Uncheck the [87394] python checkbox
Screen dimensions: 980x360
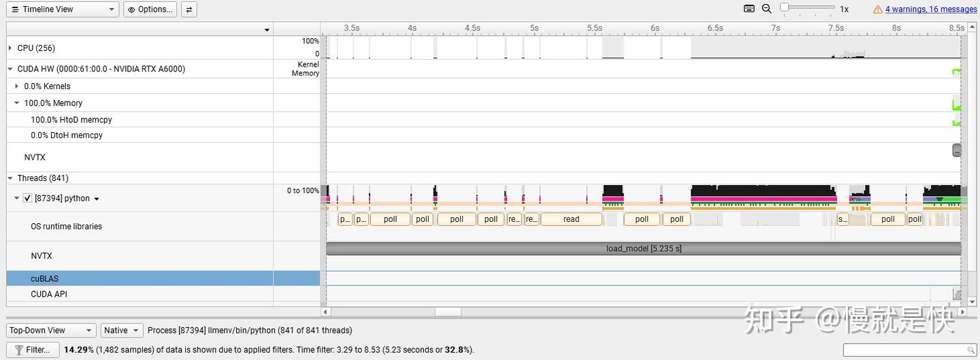tap(27, 199)
